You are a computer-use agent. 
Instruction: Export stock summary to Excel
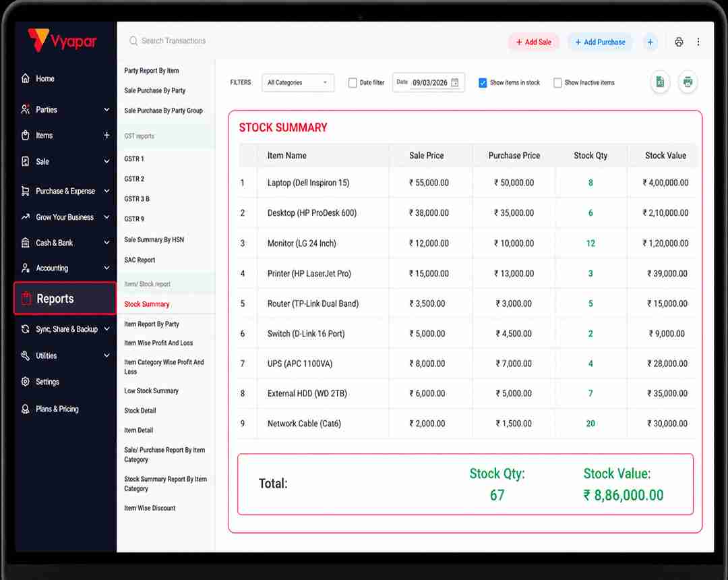coord(660,82)
